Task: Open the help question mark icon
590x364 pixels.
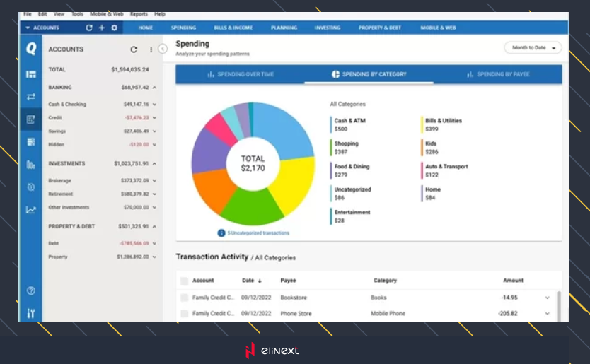Action: pyautogui.click(x=30, y=290)
